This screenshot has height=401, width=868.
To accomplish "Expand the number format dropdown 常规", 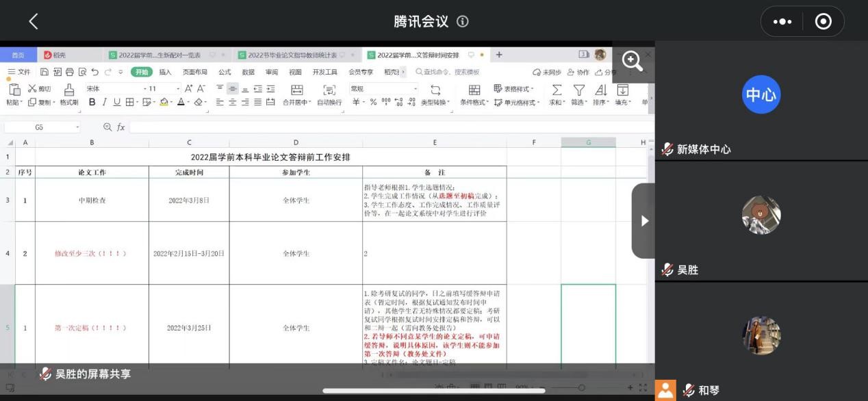I will click(x=383, y=89).
